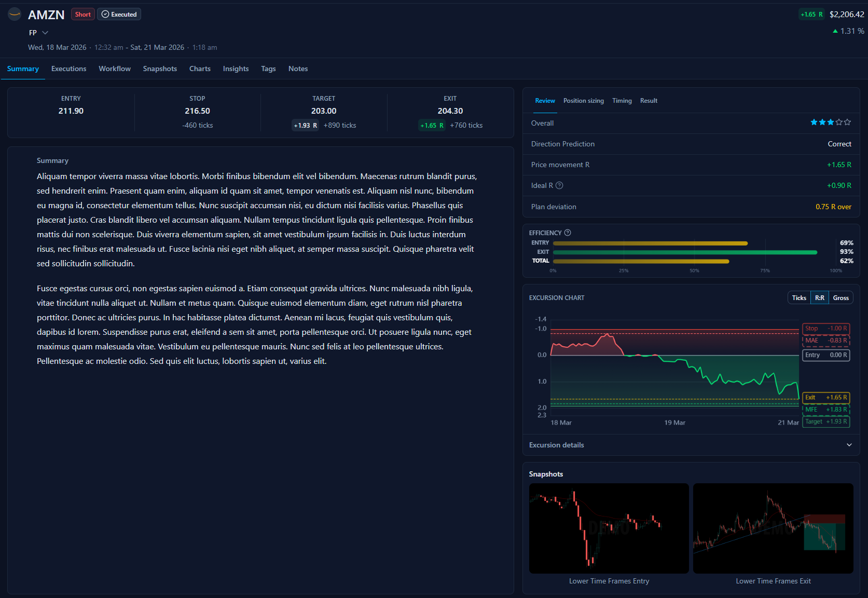Click the +760 ticks exit distance
The height and width of the screenshot is (598, 868).
tap(466, 125)
